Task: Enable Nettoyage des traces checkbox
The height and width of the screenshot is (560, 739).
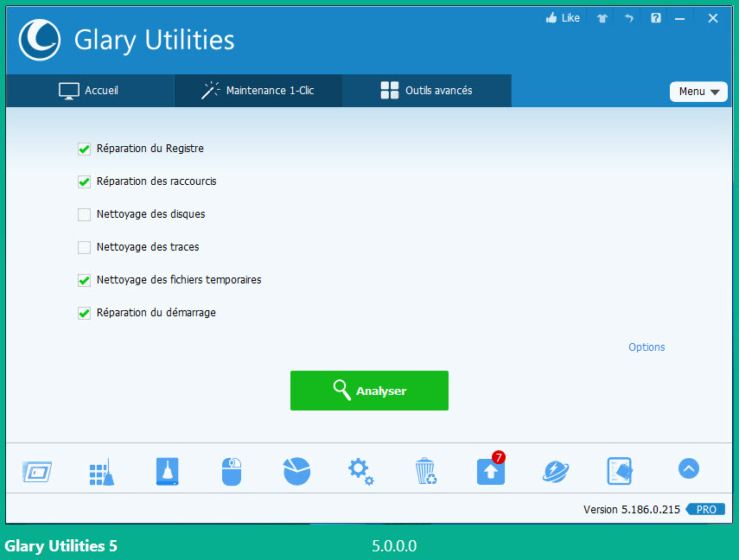Action: pos(85,247)
